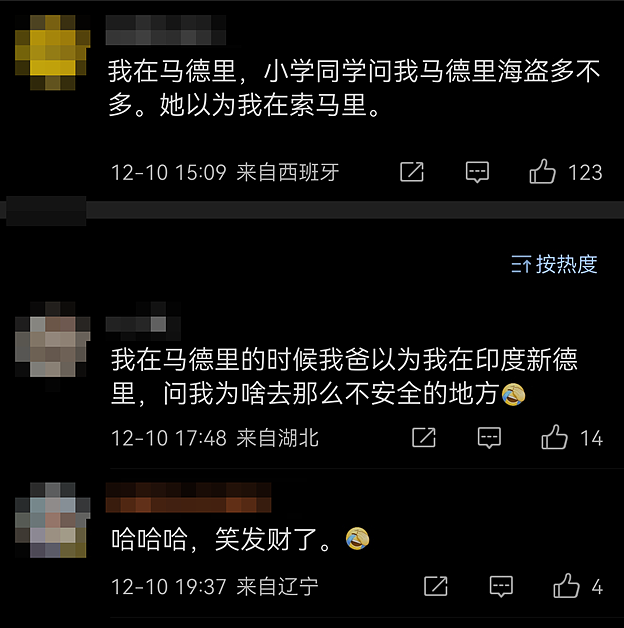This screenshot has height=628, width=624.
Task: Select the comment text about 印度新德里
Action: (344, 376)
